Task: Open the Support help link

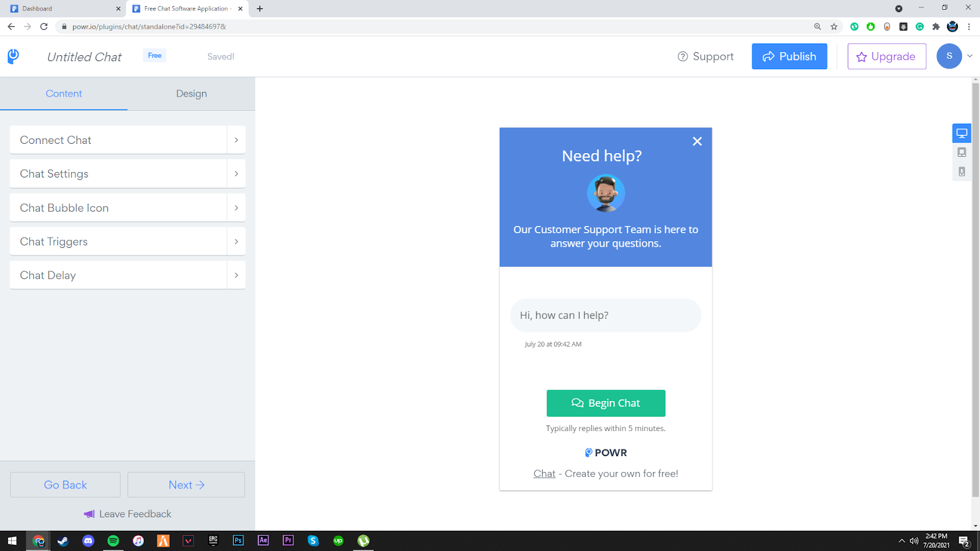Action: [706, 56]
